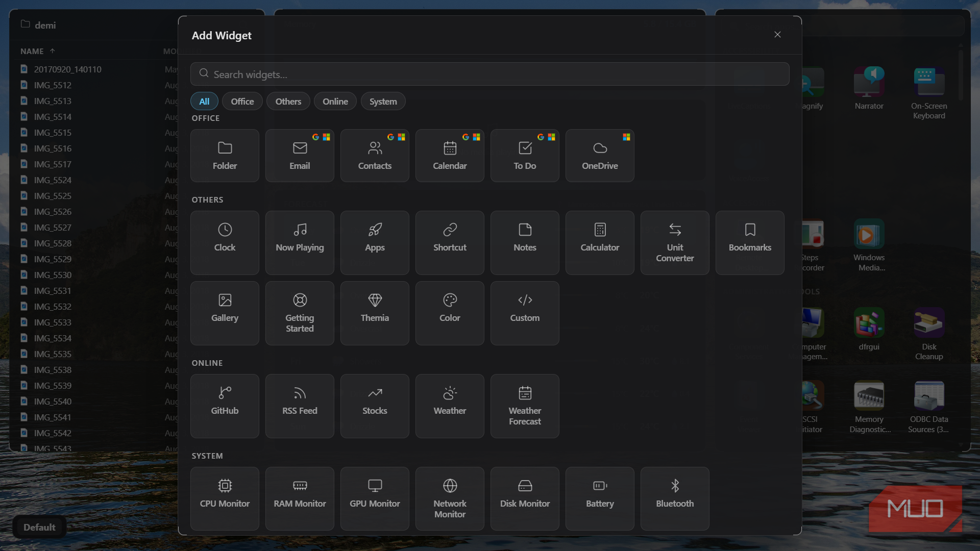Switch to the Others filter
This screenshot has height=551, width=980.
point(288,102)
